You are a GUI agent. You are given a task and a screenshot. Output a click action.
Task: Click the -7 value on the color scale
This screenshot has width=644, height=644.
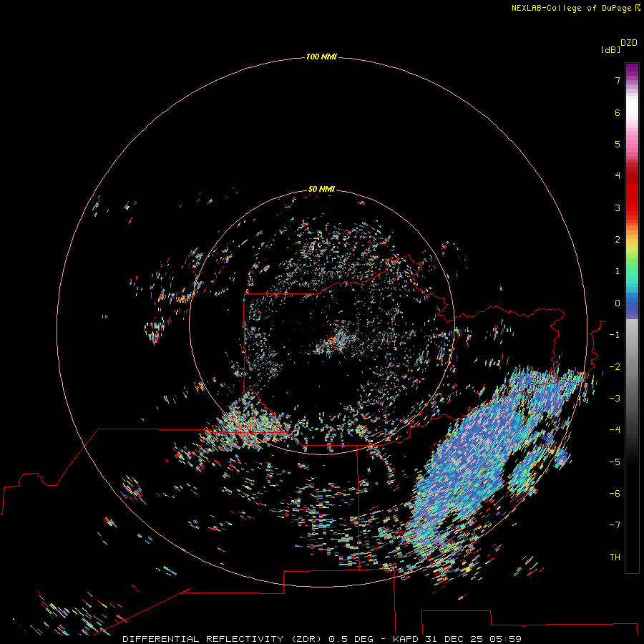pos(615,525)
